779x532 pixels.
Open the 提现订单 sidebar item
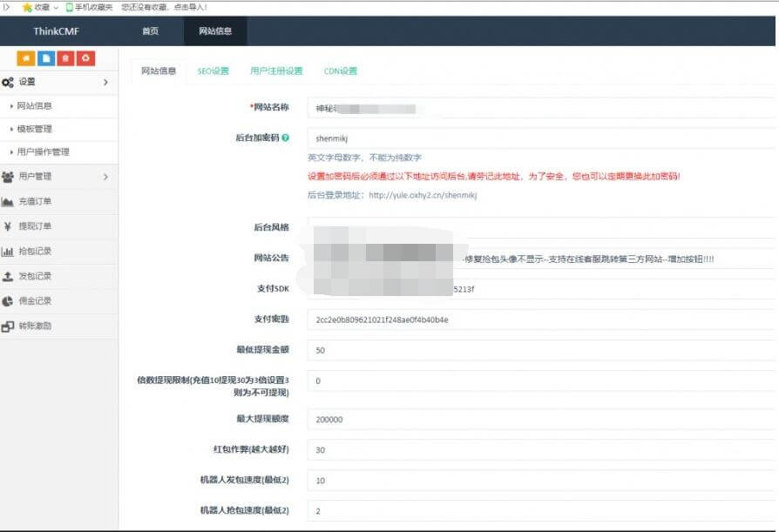pyautogui.click(x=58, y=226)
